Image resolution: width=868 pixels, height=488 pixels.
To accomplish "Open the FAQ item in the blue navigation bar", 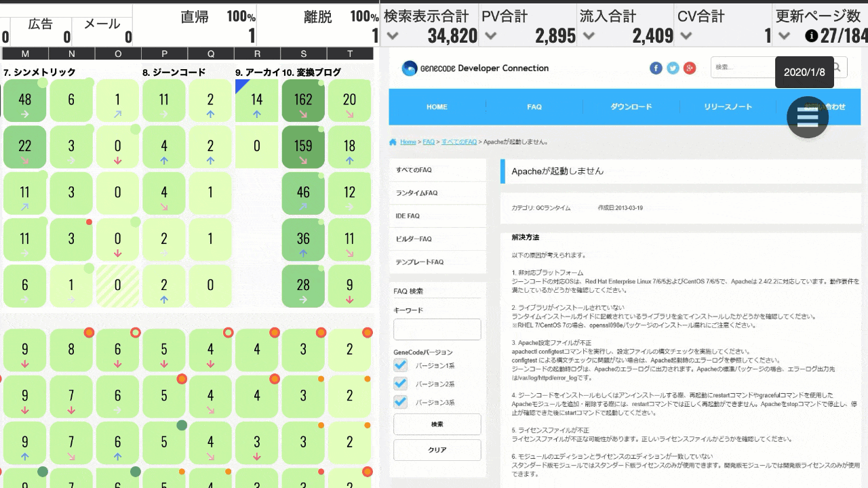I will 534,107.
